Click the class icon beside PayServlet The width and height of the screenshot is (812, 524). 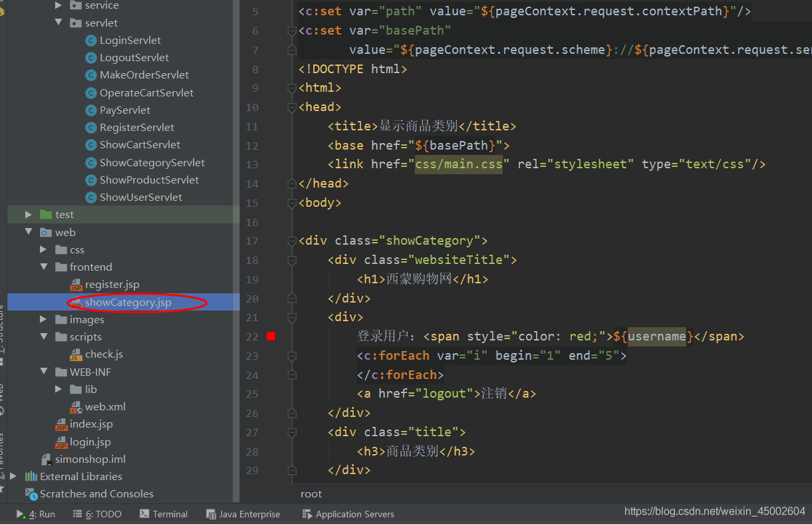point(91,110)
